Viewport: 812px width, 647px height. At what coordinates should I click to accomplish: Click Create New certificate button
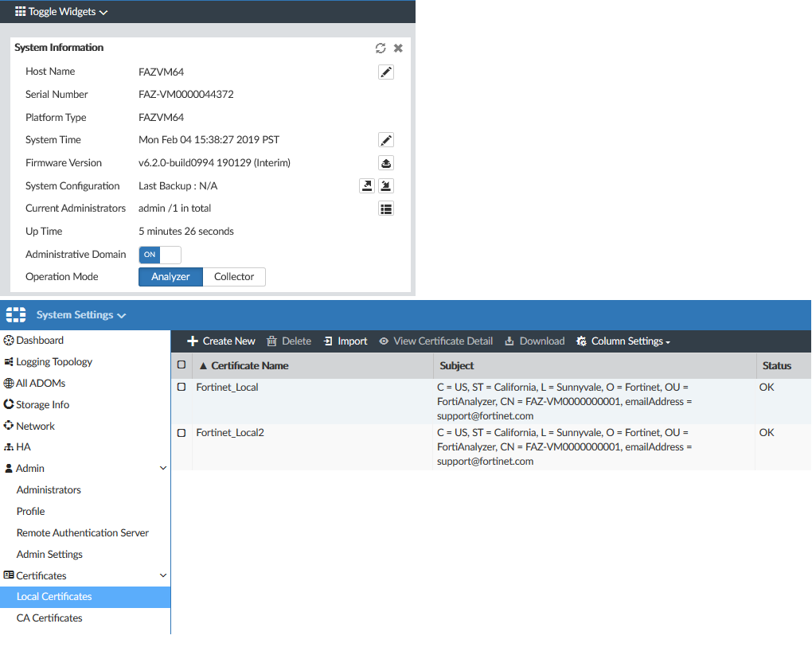tap(221, 341)
